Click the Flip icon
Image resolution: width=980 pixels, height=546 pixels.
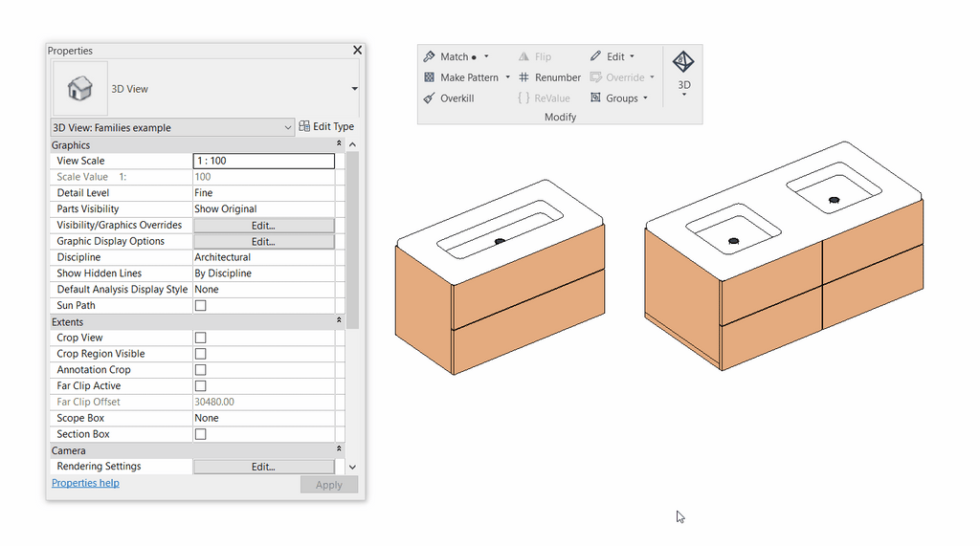(523, 56)
